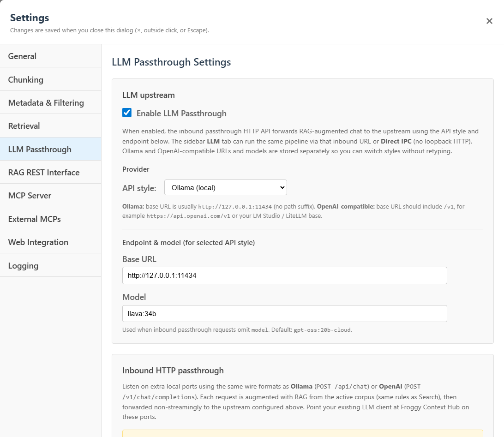Click into the Model input field

click(x=284, y=314)
